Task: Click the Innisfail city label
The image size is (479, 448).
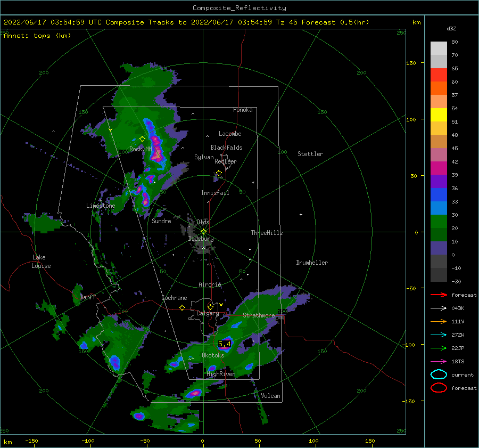Action: pos(215,193)
